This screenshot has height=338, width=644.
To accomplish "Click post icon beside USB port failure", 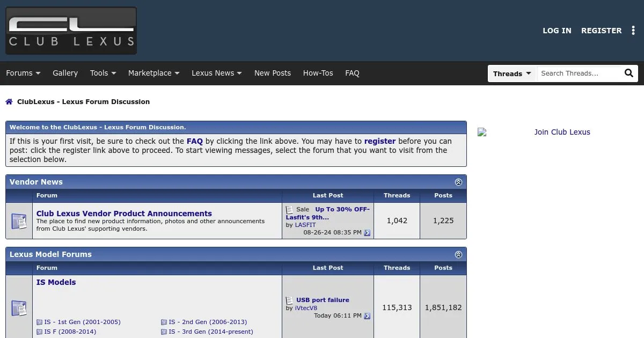I will point(289,300).
